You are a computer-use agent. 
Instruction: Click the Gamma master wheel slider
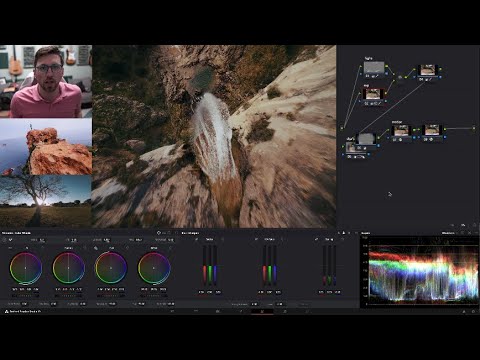(68, 295)
